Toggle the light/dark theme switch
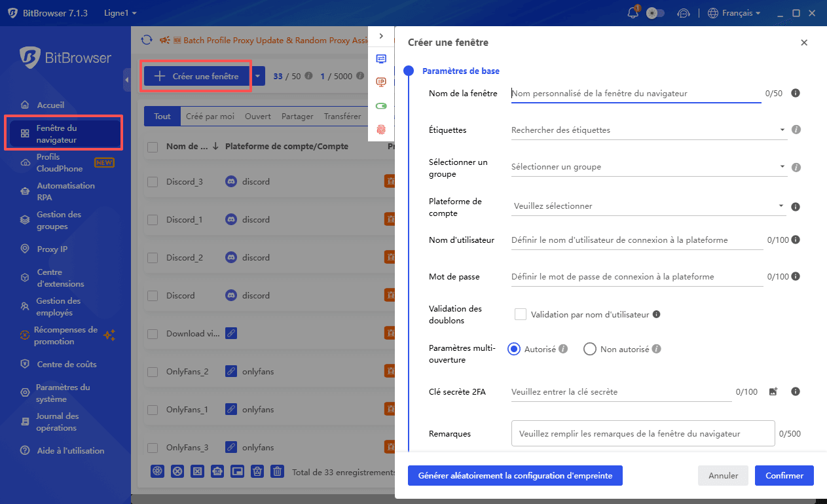 (655, 13)
